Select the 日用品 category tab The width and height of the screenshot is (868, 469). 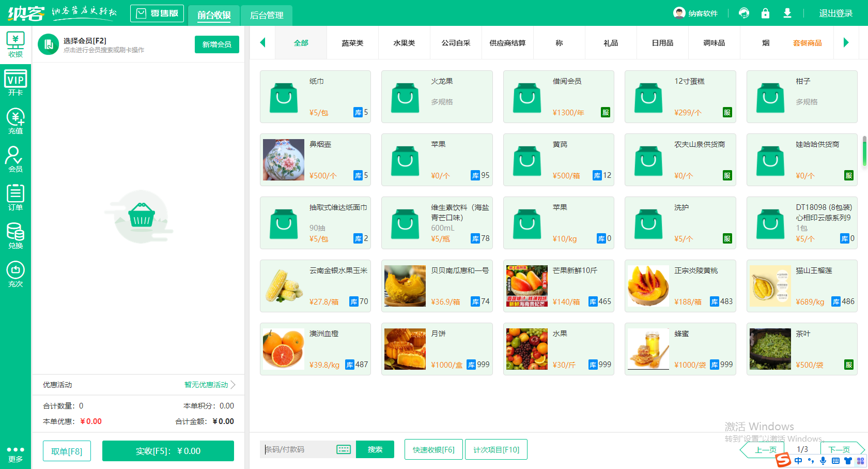click(x=662, y=43)
